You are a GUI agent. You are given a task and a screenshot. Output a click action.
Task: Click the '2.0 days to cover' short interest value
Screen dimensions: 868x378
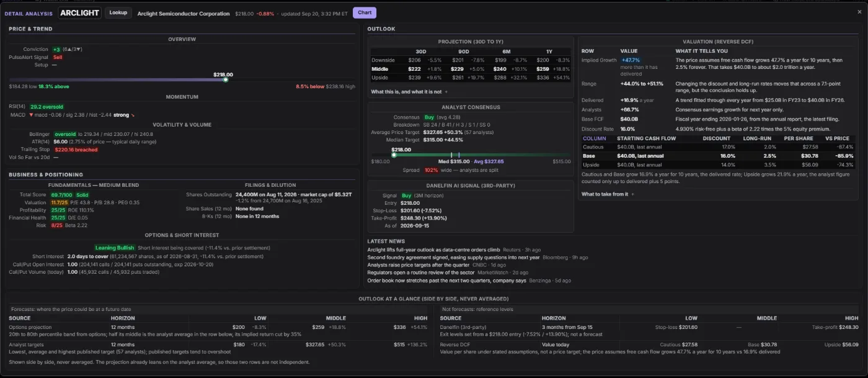(88, 256)
